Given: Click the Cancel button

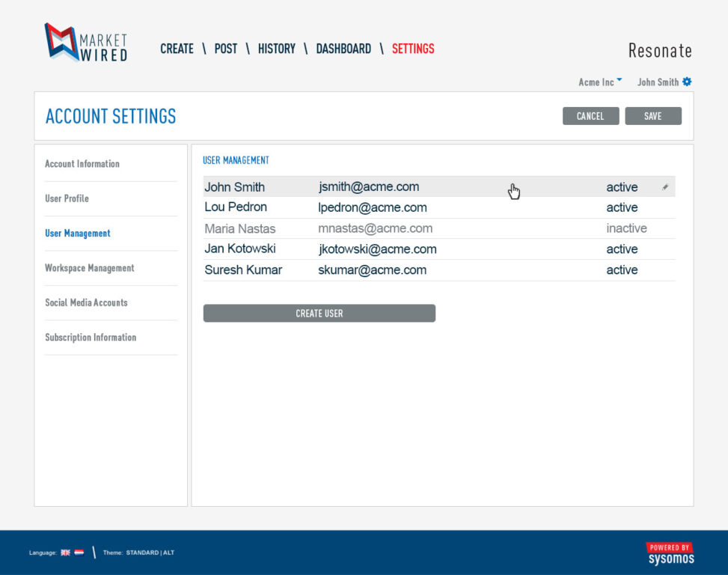Looking at the screenshot, I should click(x=590, y=116).
